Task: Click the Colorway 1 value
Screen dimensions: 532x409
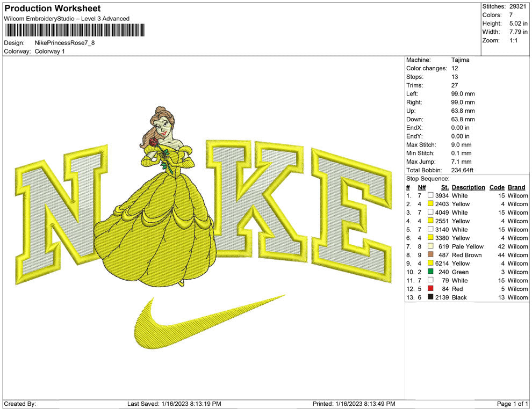Action: tap(50, 51)
